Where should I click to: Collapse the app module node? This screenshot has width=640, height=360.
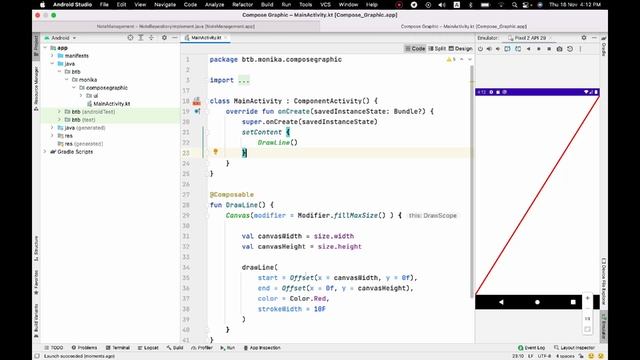pos(45,48)
